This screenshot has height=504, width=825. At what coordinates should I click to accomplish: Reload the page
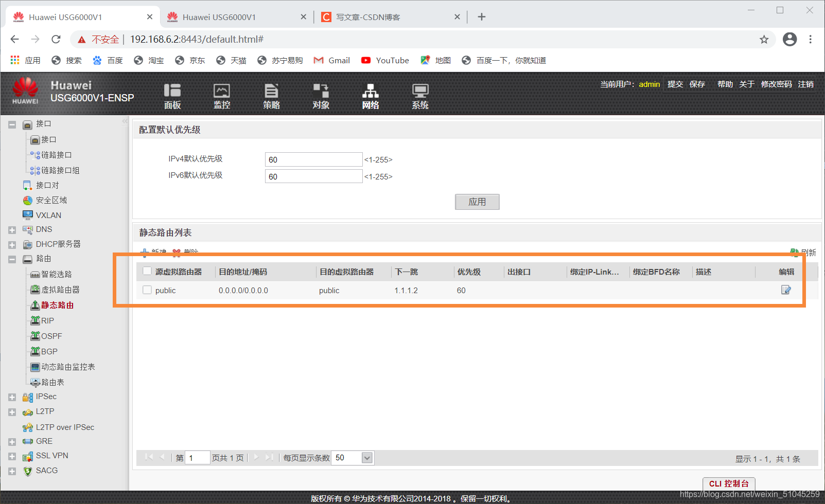[x=56, y=39]
